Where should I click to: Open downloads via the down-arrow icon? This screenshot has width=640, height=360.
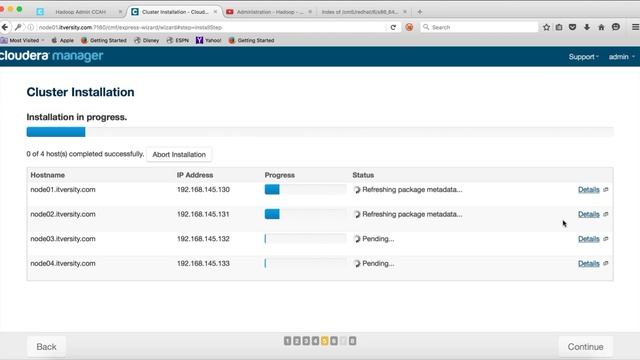click(587, 27)
